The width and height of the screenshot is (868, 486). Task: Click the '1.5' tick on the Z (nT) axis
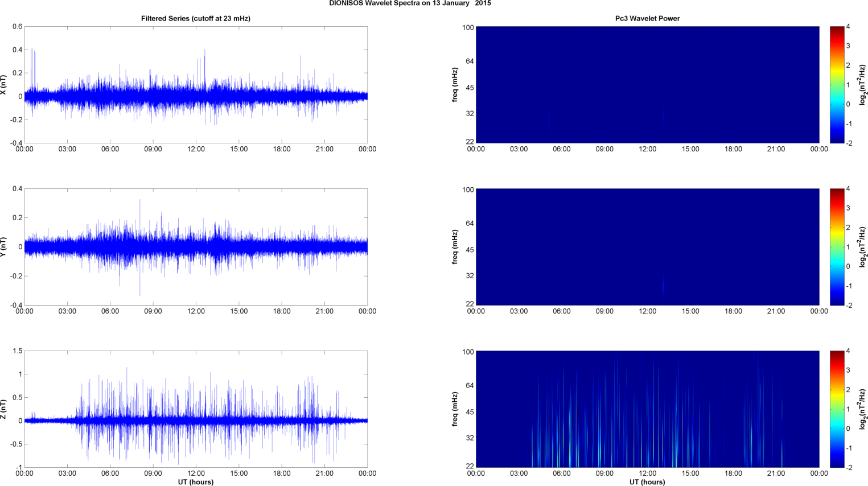click(17, 351)
